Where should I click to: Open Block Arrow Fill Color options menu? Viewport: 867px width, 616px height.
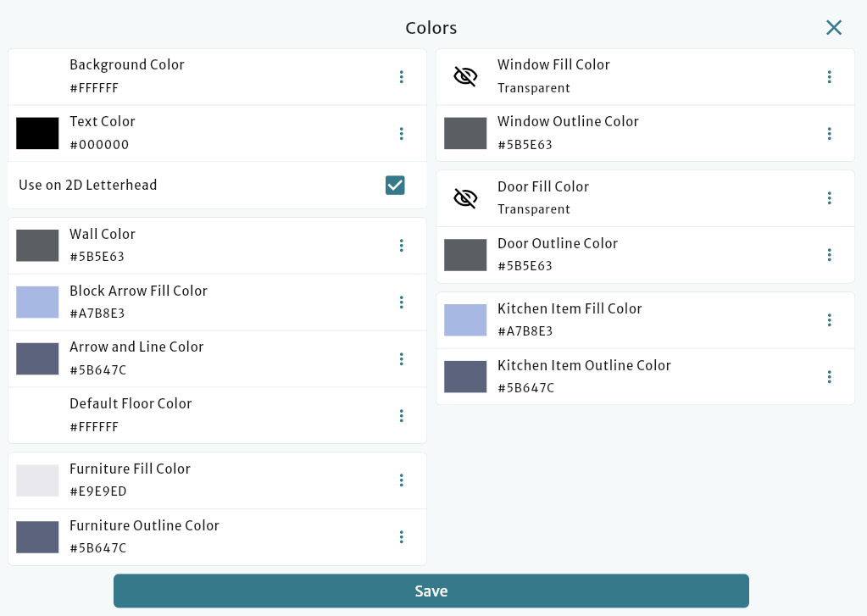pyautogui.click(x=402, y=302)
